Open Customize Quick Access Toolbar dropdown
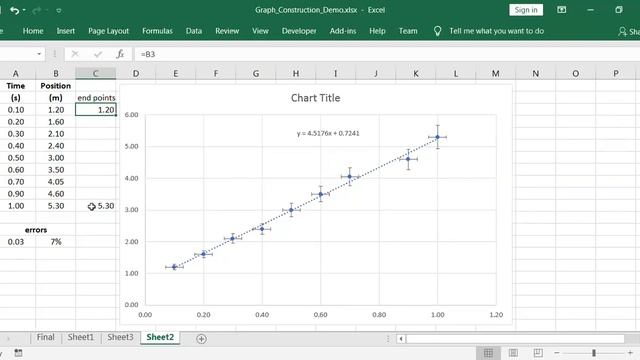This screenshot has height=360, width=640. 59,11
